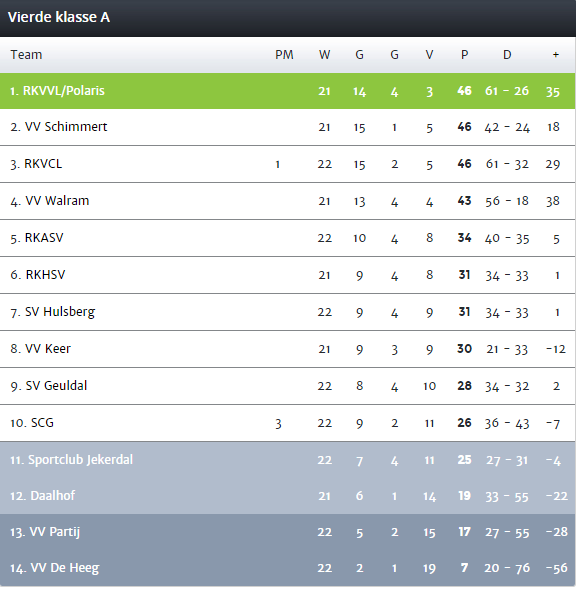
Task: Click the Team column header
Action: tap(26, 55)
